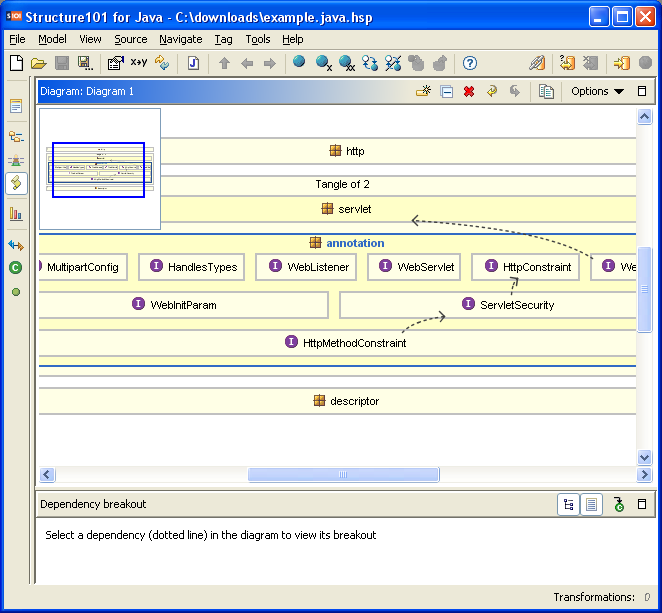The image size is (662, 613).
Task: Open the Options dropdown in diagram header
Action: click(597, 91)
